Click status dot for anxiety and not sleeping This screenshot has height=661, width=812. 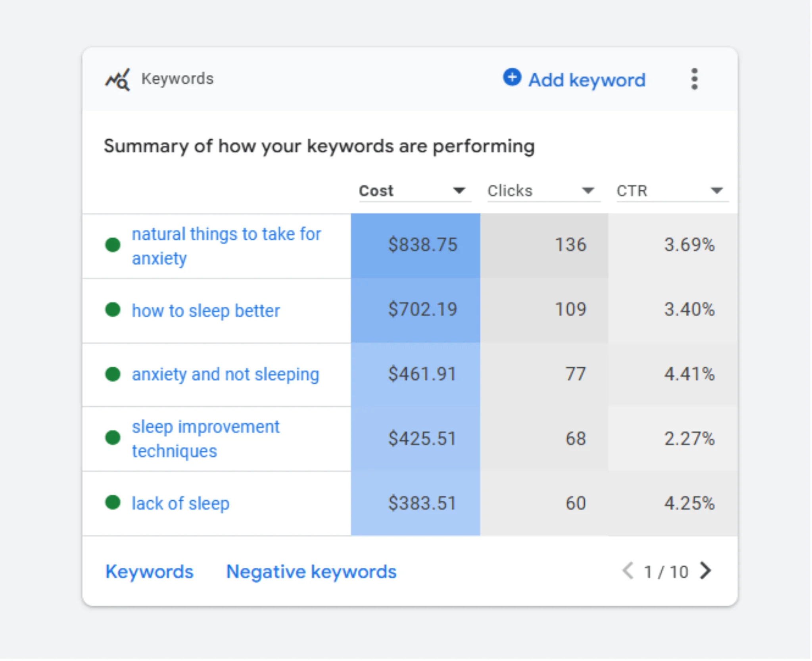click(x=113, y=374)
